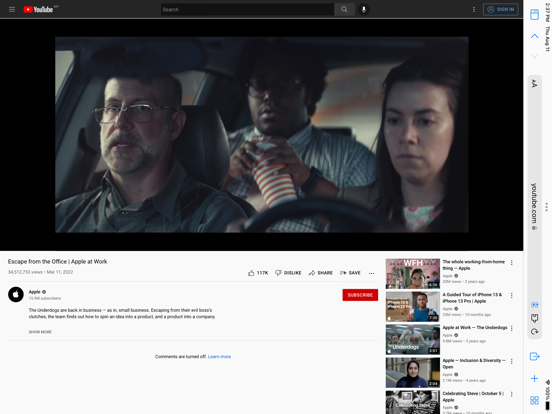Open the Apple channel avatar

point(16,295)
